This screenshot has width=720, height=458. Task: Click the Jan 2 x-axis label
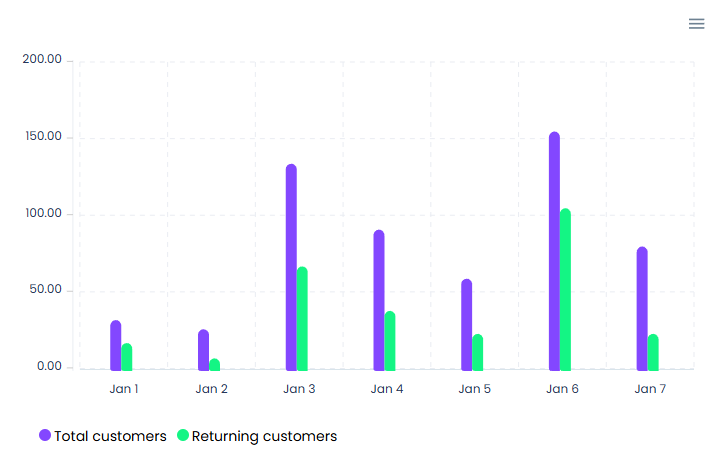tap(211, 389)
